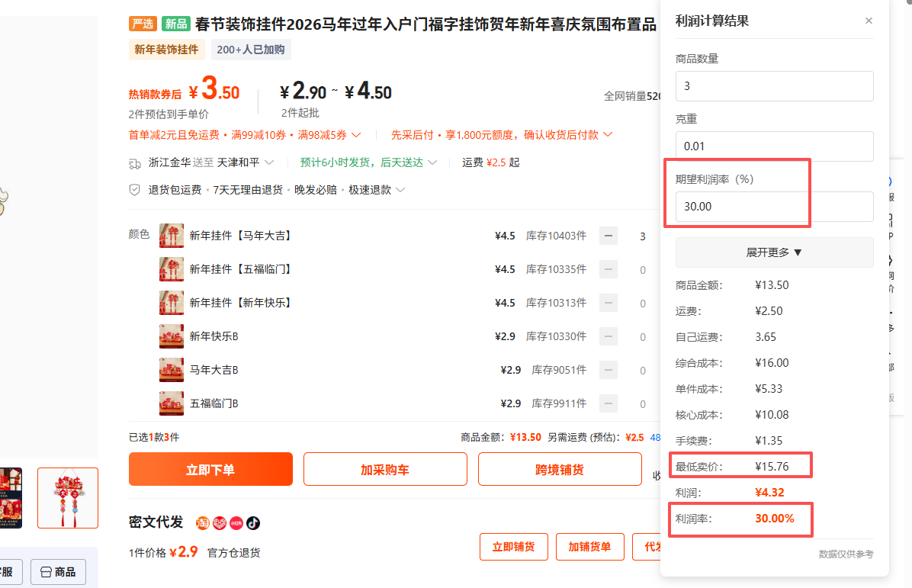Expand 展开更多 in the profit calculator

774,252
